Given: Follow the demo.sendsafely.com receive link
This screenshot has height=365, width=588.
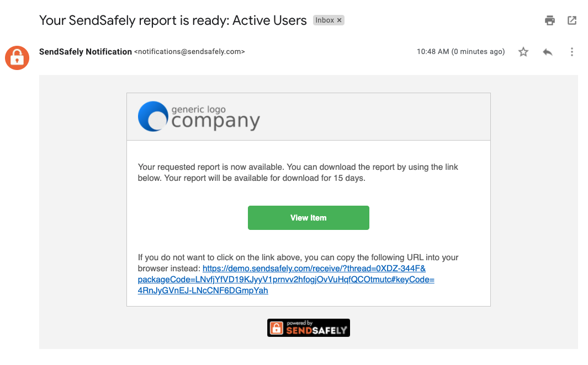Looking at the screenshot, I should pos(286,280).
